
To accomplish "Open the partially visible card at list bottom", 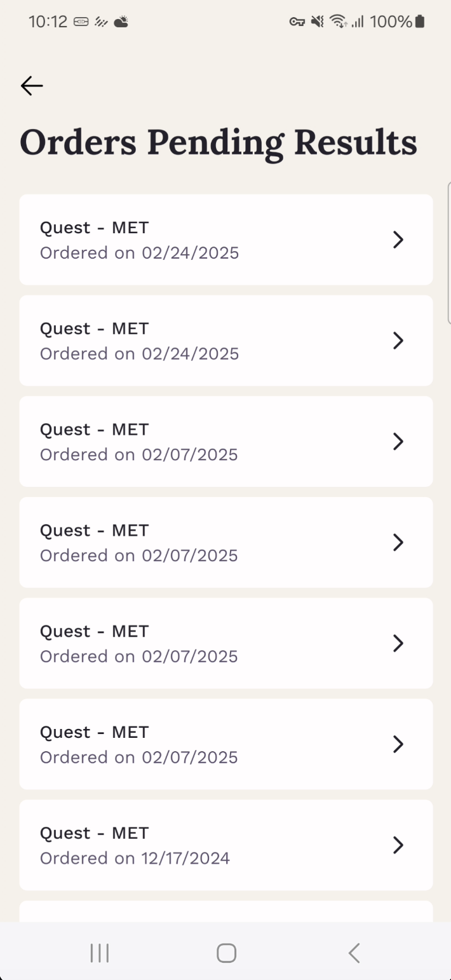I will 226,911.
